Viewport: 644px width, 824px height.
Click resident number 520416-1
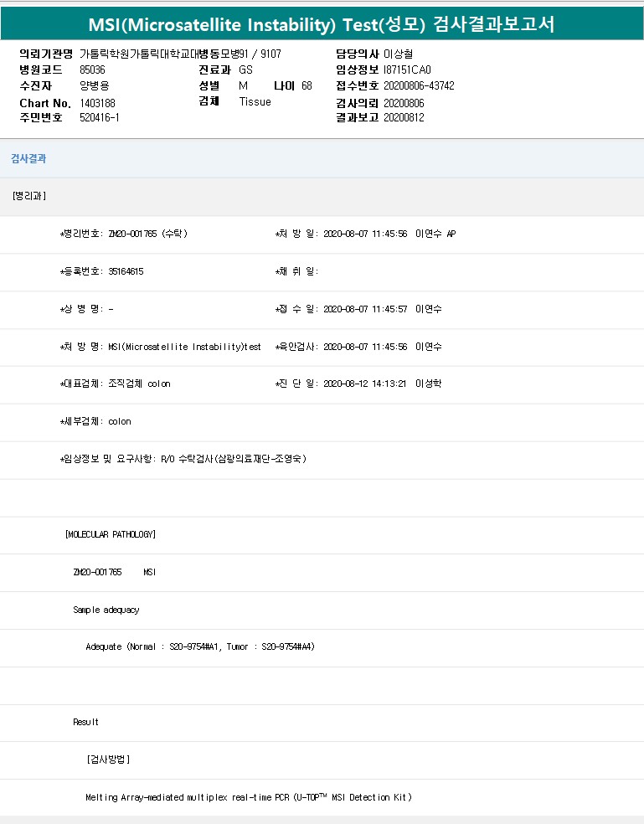coord(100,118)
